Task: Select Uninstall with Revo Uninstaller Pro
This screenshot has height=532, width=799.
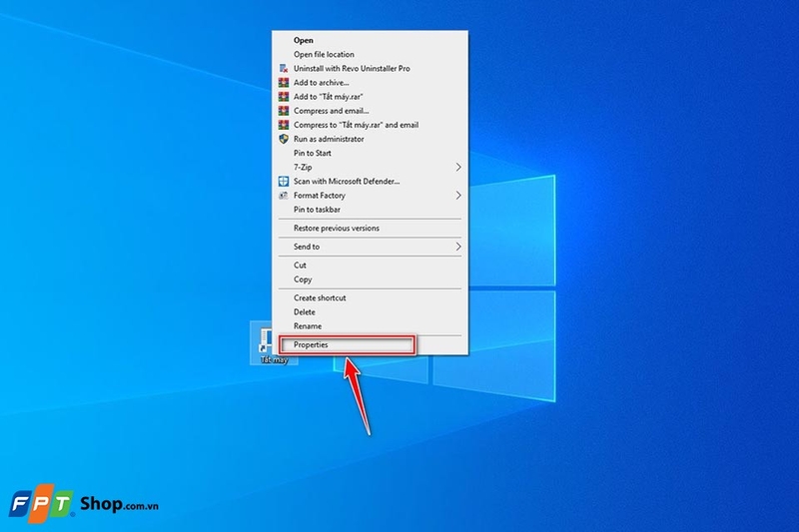Action: pyautogui.click(x=370, y=68)
